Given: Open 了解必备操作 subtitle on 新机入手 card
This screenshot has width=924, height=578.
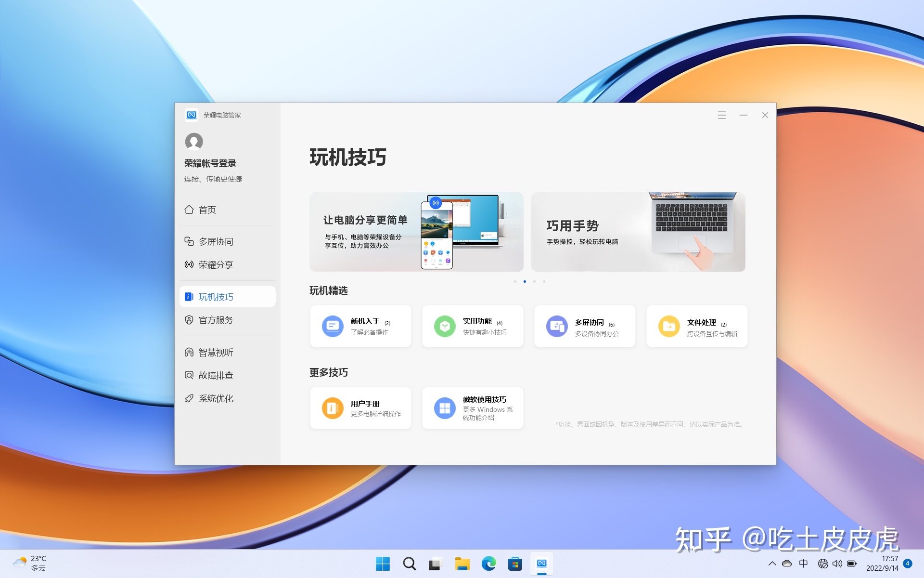Looking at the screenshot, I should 370,332.
